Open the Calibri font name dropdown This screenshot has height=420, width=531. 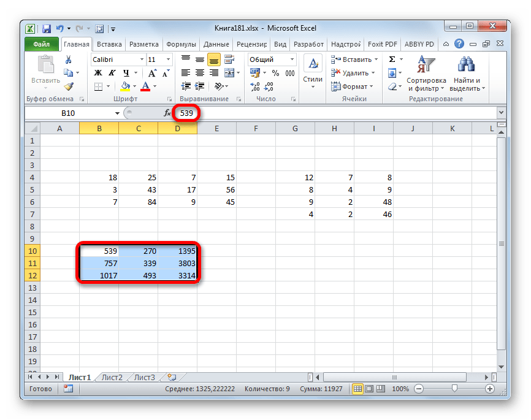[x=140, y=59]
